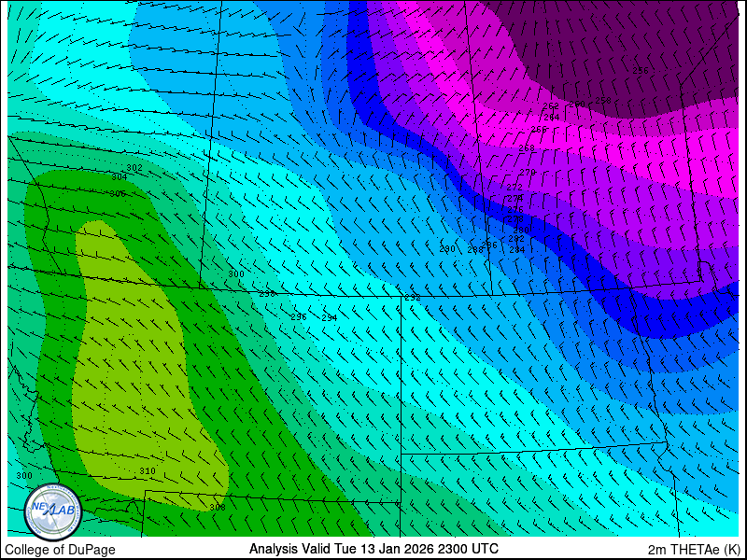
Task: Click the 262 contour value
Action: click(x=551, y=105)
